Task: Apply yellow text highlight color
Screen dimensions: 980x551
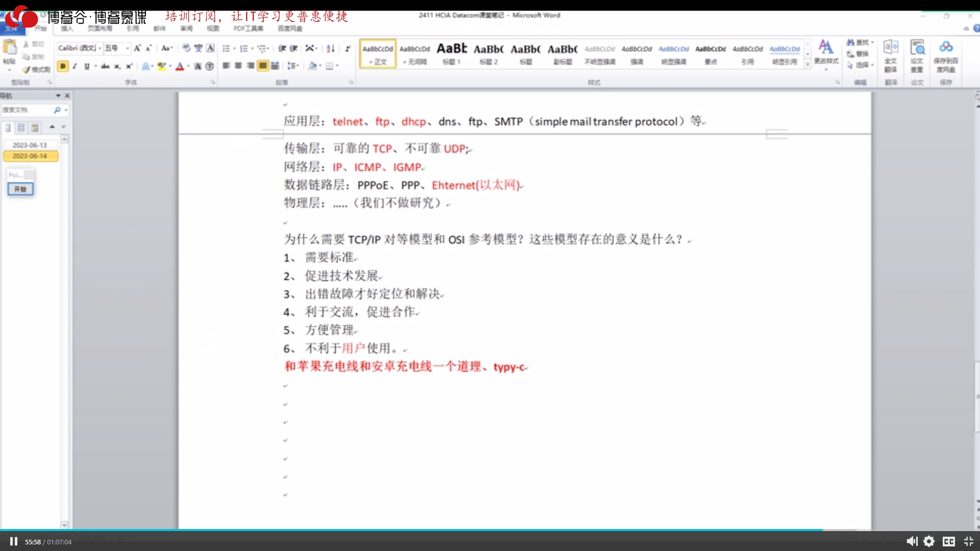Action: (x=162, y=66)
